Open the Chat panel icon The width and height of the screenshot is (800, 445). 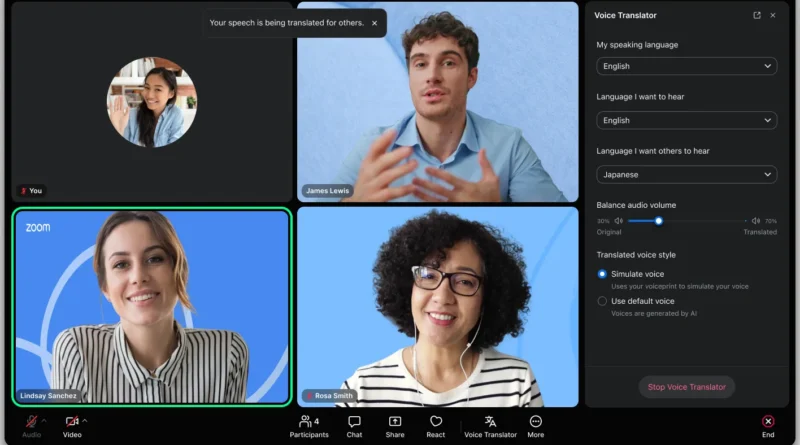(x=354, y=422)
